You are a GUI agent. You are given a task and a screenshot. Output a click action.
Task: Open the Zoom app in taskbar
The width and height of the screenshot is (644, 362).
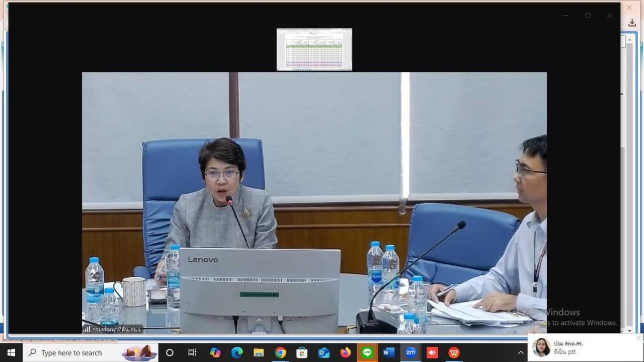(411, 353)
